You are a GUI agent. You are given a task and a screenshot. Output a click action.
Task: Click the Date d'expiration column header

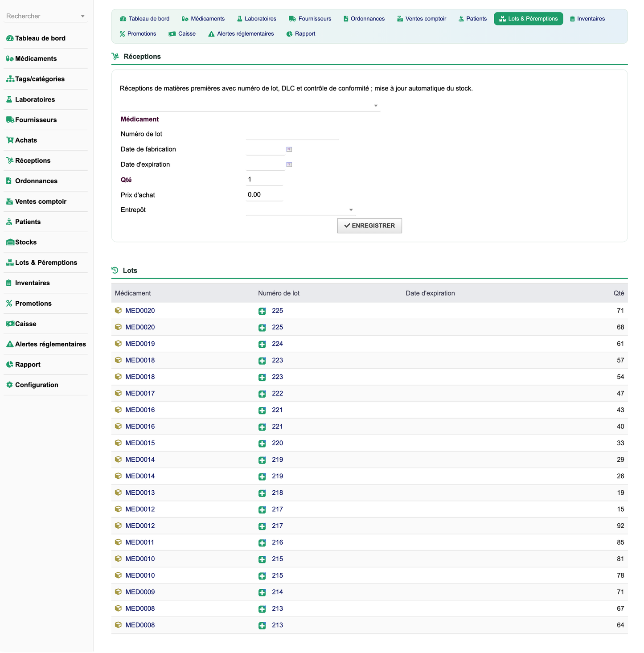pos(430,293)
